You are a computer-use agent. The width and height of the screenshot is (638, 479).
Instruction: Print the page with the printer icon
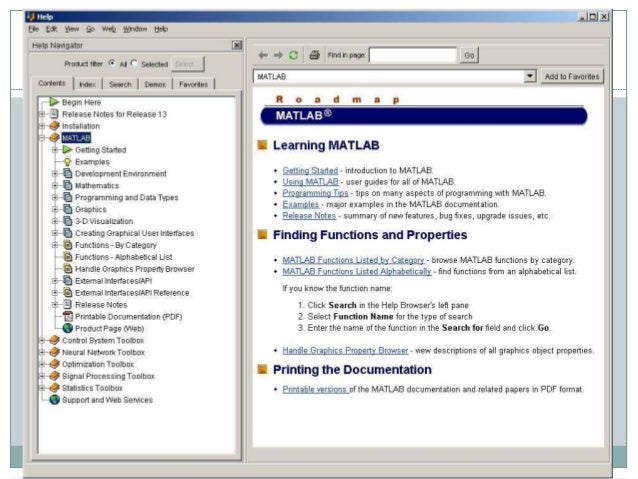point(314,55)
